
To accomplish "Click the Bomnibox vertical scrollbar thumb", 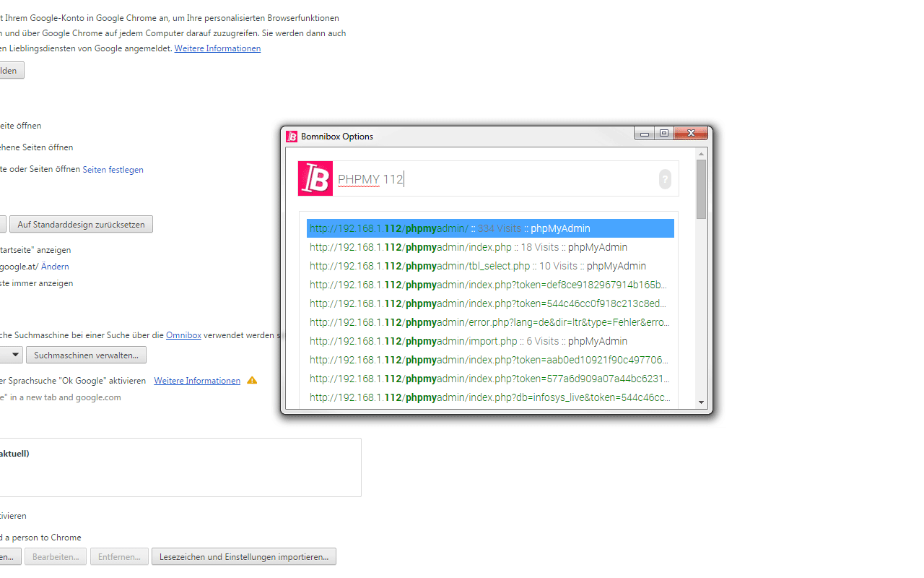I will coord(701,189).
